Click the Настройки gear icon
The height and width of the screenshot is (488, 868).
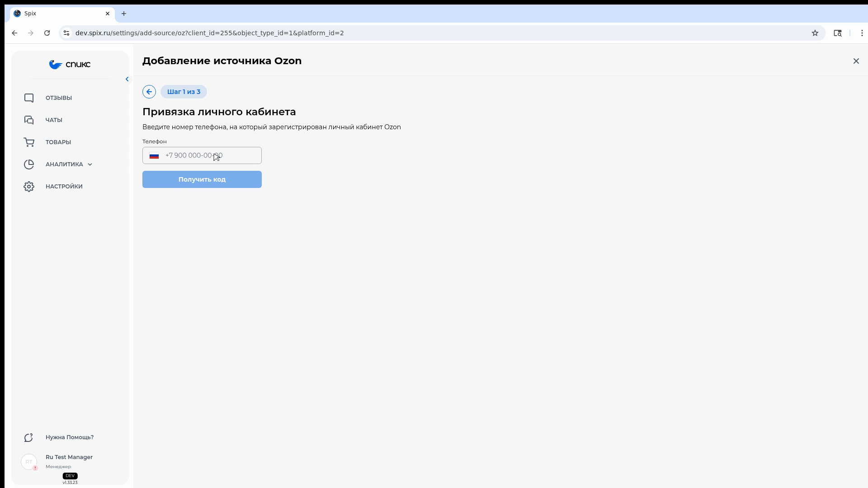(29, 187)
